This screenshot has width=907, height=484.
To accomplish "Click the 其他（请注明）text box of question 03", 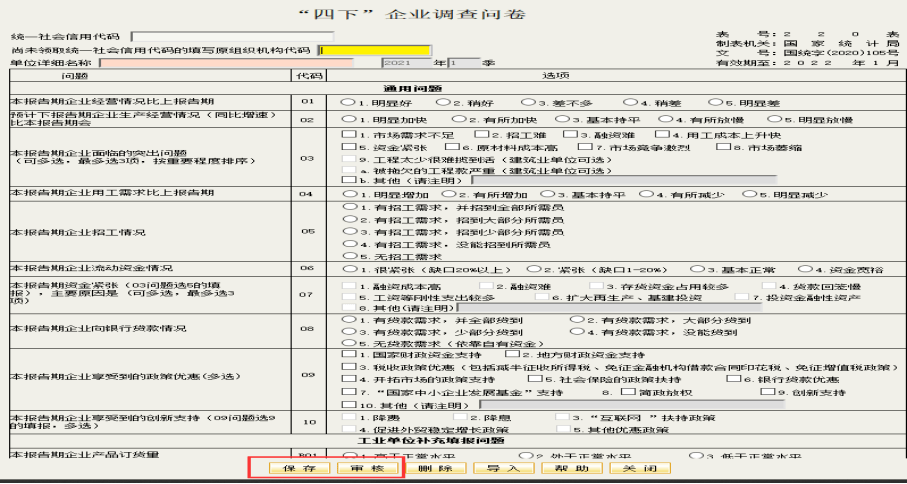I will (x=624, y=180).
